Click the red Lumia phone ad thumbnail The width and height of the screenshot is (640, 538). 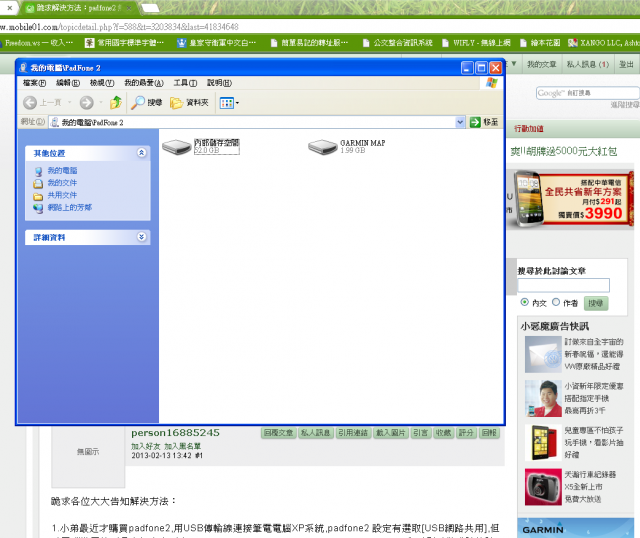click(543, 442)
